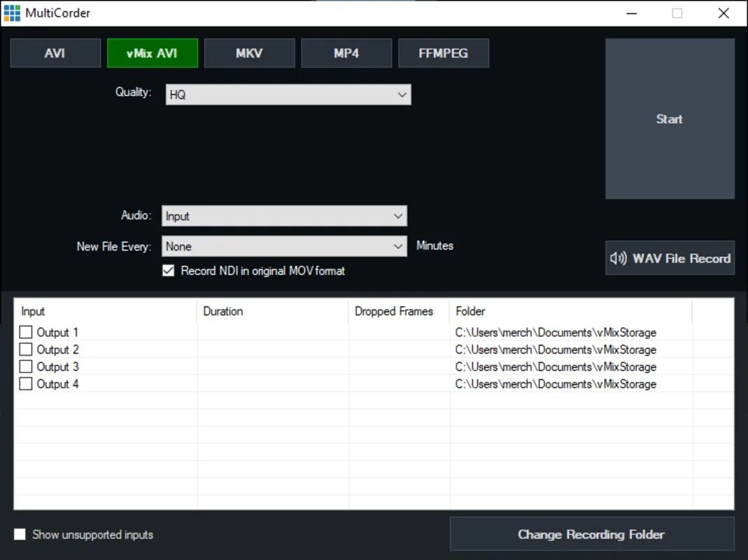Image resolution: width=748 pixels, height=560 pixels.
Task: Switch to the MP4 format tab
Action: [346, 53]
